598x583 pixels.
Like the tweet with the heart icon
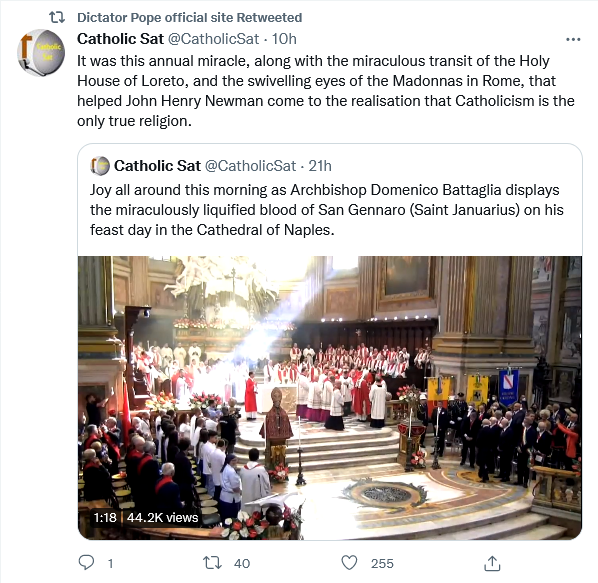click(x=349, y=563)
